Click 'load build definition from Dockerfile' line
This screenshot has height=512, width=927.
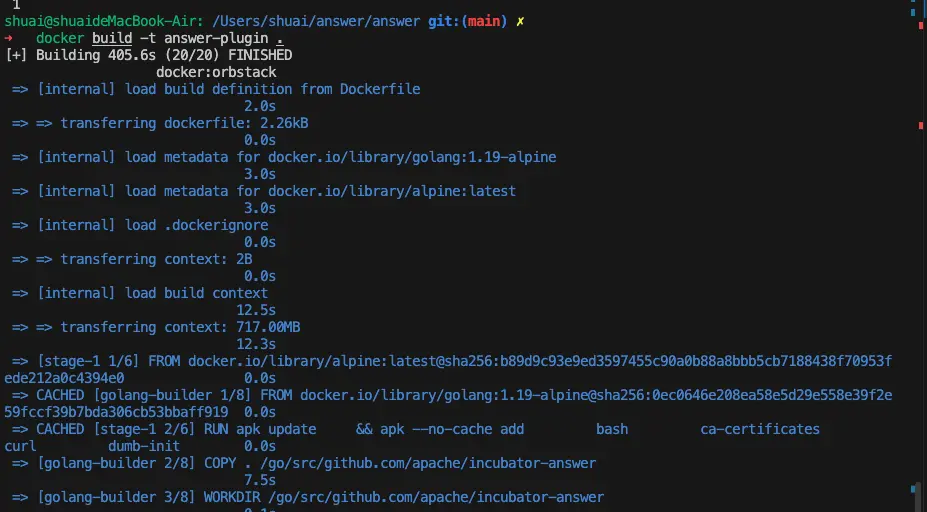(x=216, y=89)
